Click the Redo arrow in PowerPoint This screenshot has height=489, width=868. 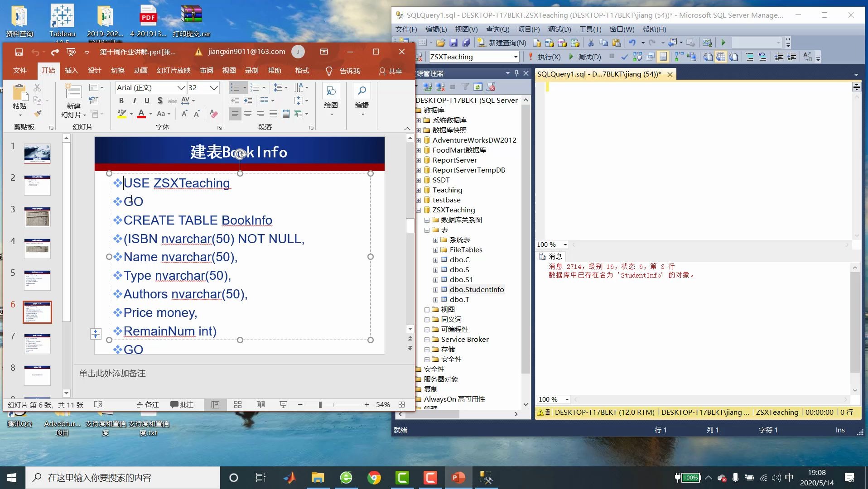[55, 52]
